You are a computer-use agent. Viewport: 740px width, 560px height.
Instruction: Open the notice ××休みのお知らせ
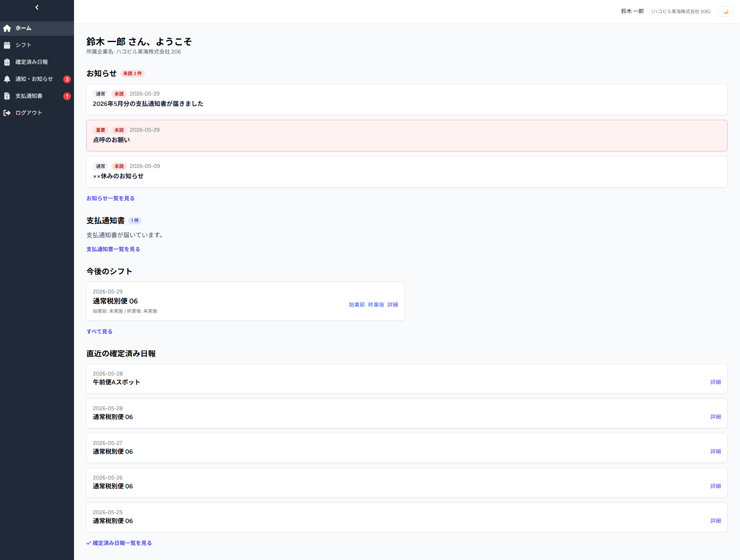407,172
